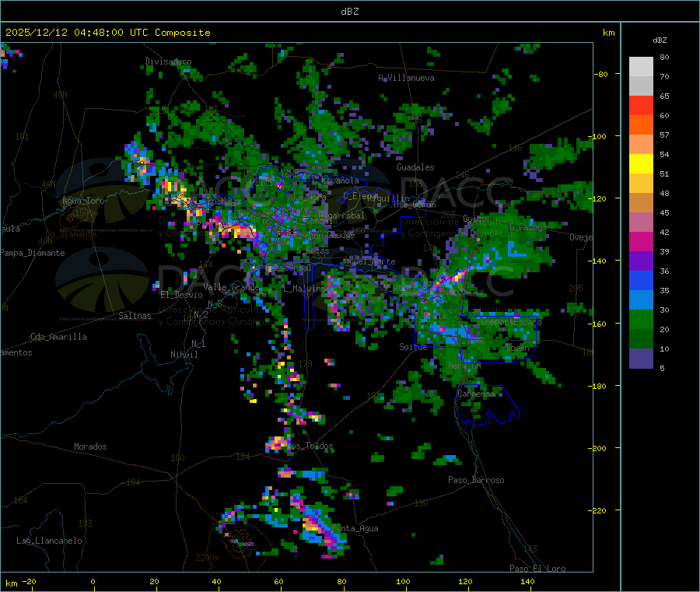Click the strong echo cell near Punta_Agua
Image resolution: width=700 pixels, height=592 pixels.
(x=317, y=526)
